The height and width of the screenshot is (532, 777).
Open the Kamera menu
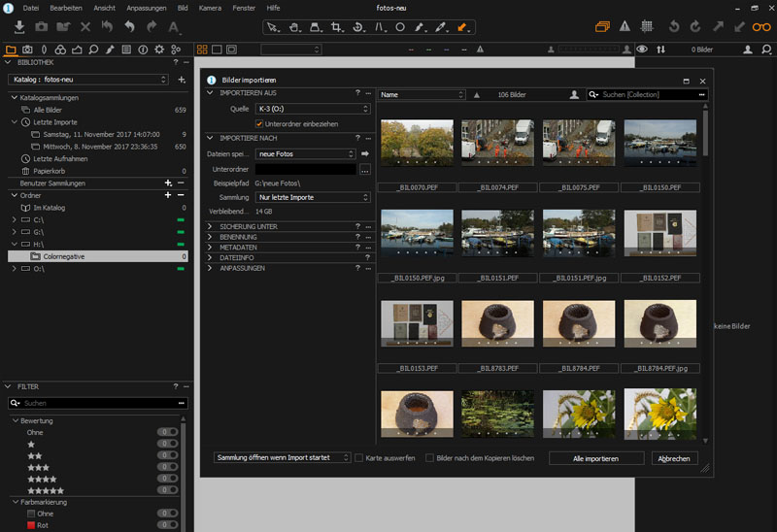pyautogui.click(x=210, y=8)
